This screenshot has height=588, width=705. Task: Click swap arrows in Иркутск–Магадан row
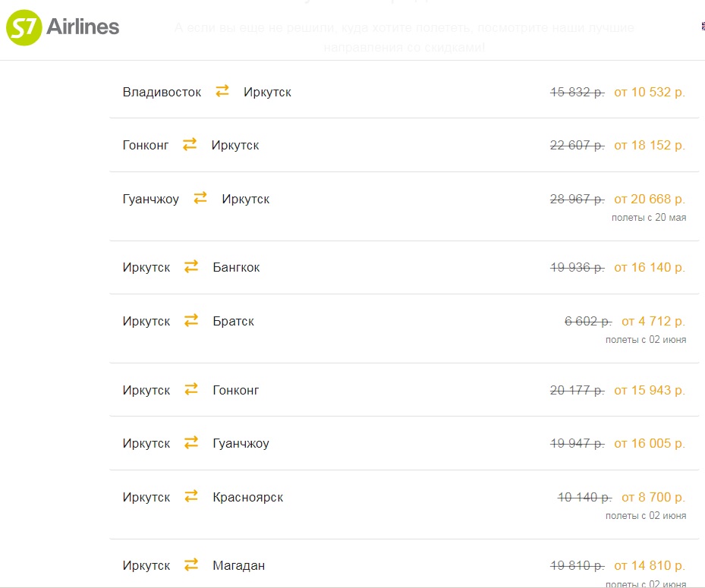(x=191, y=564)
